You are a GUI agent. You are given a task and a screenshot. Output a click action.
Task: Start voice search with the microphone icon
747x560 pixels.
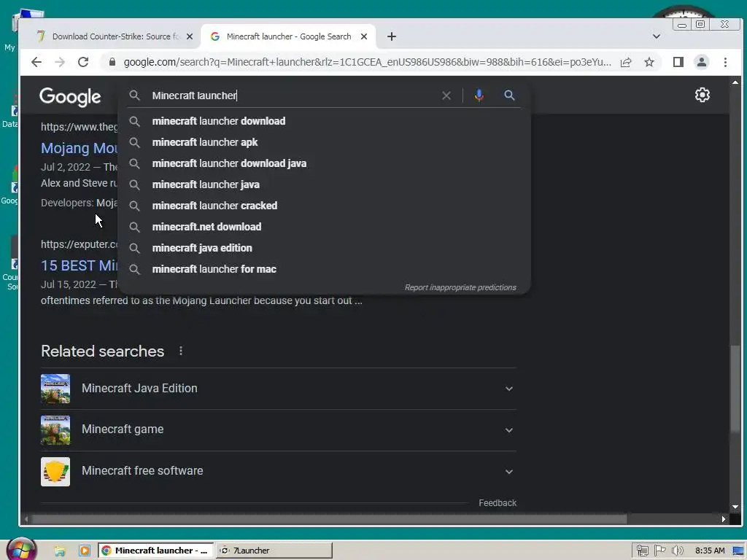tap(479, 96)
